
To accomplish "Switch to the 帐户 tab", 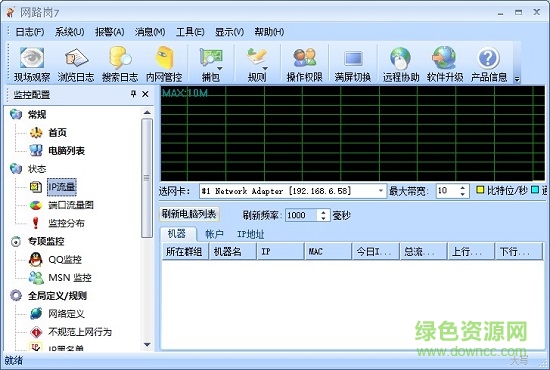I will (214, 234).
